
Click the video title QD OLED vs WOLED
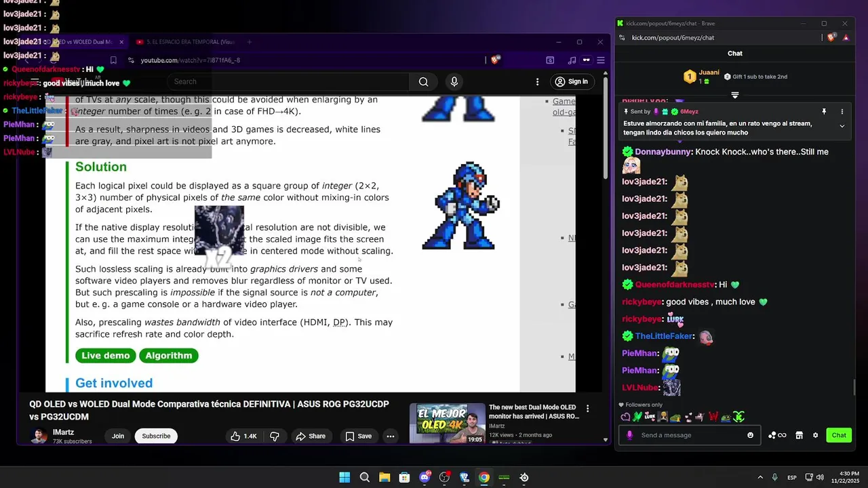pos(209,410)
